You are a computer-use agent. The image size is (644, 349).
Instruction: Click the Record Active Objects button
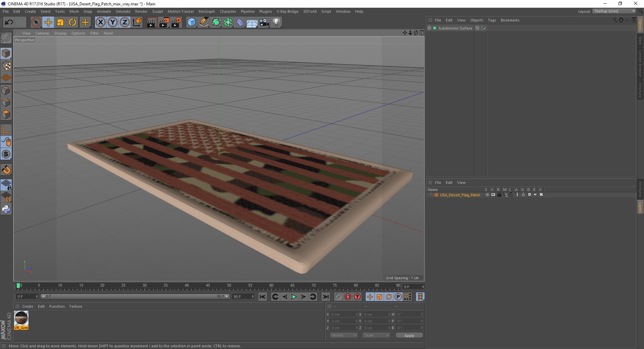(x=338, y=297)
